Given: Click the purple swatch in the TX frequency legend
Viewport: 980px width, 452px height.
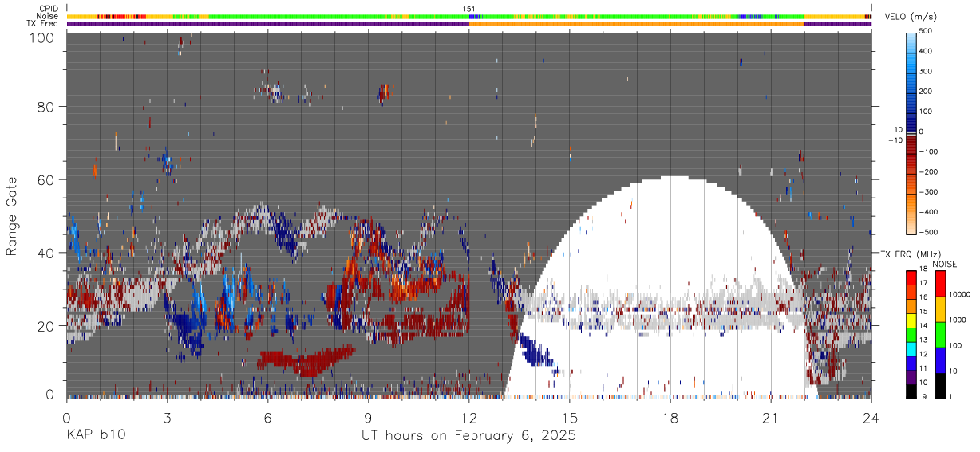Looking at the screenshot, I should 913,376.
